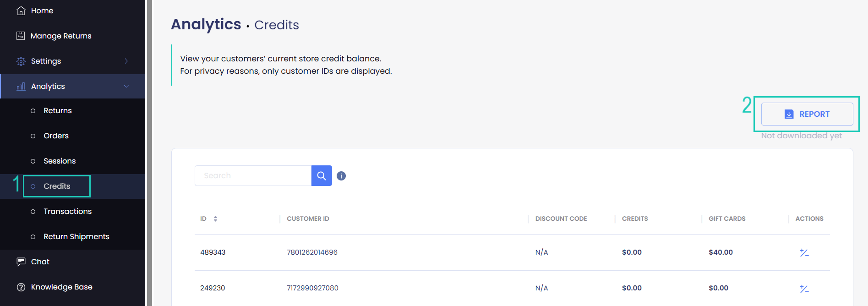Click the search info icon
The width and height of the screenshot is (868, 306).
(341, 176)
